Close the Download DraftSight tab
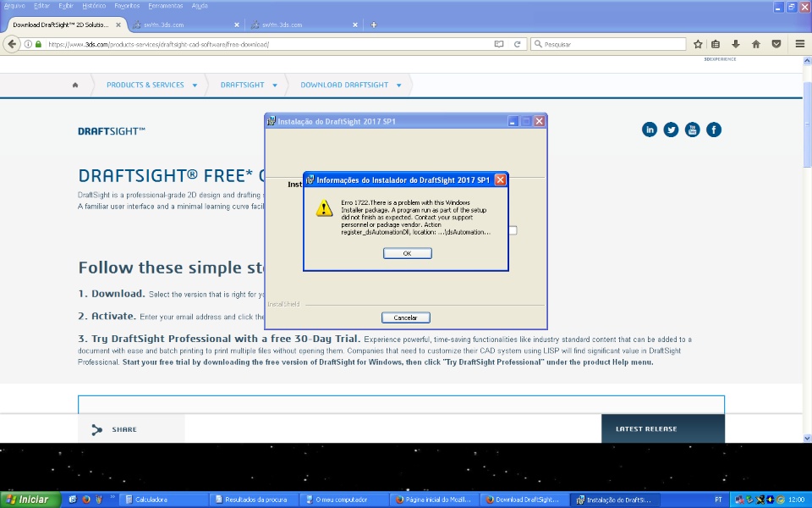This screenshot has height=508, width=812. click(118, 25)
